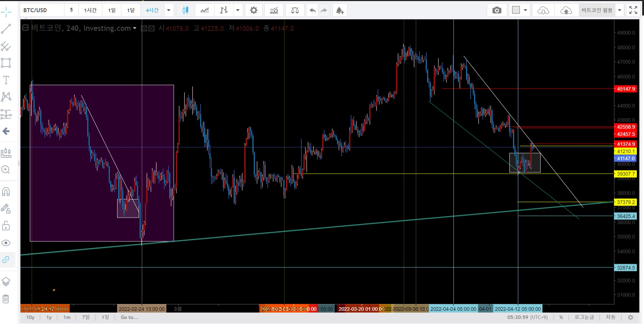Select the text annotation tool

[6, 80]
